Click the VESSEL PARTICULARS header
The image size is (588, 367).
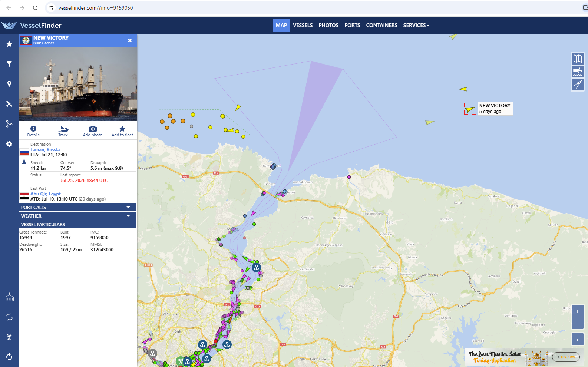click(78, 224)
